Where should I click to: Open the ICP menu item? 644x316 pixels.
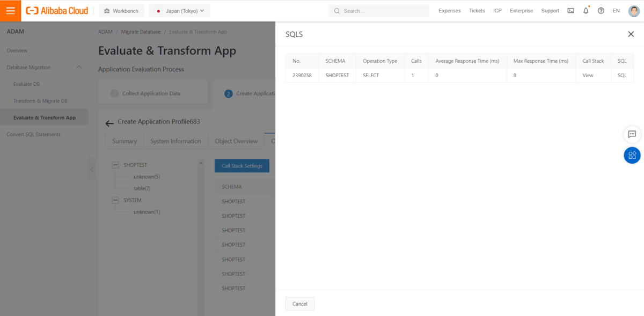[497, 11]
